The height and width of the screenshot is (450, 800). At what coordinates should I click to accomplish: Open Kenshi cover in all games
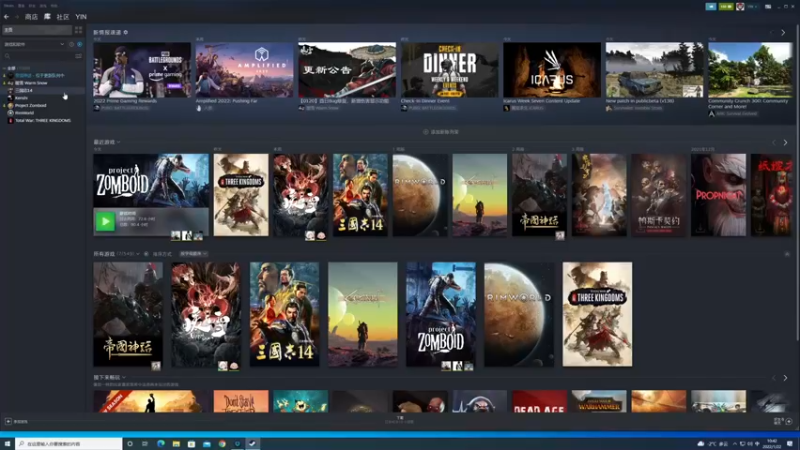[363, 314]
